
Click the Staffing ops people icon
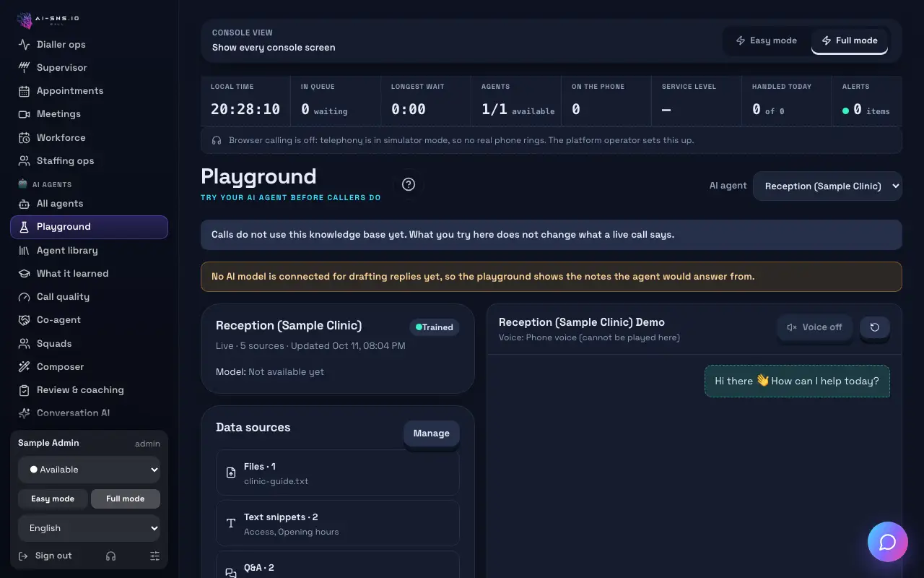click(x=24, y=160)
